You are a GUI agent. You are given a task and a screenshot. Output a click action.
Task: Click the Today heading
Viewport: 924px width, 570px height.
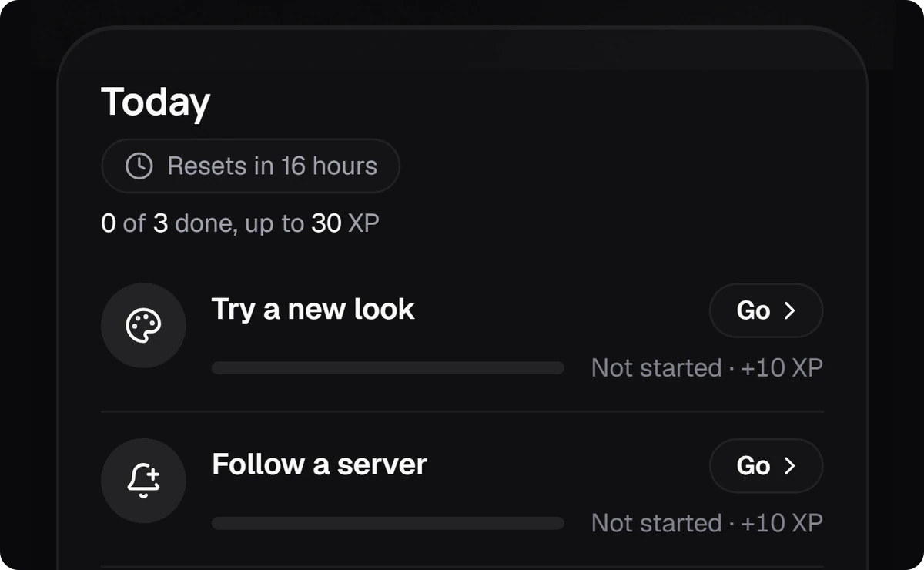[x=156, y=102]
